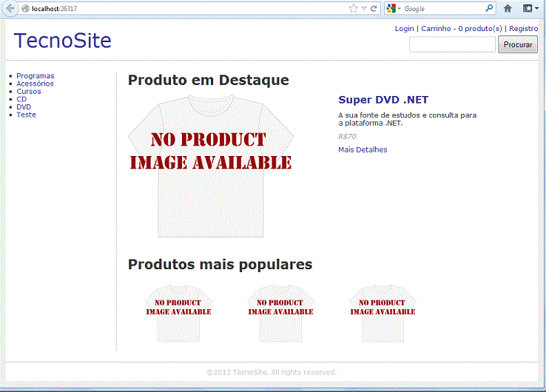Select Acessórios category
Image resolution: width=546 pixels, height=392 pixels.
36,84
